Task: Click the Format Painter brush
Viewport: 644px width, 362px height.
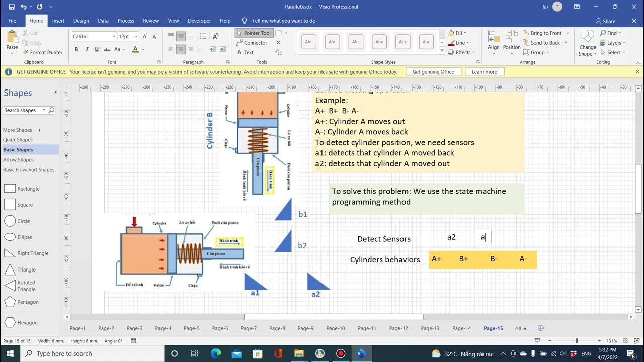Action: (x=43, y=52)
